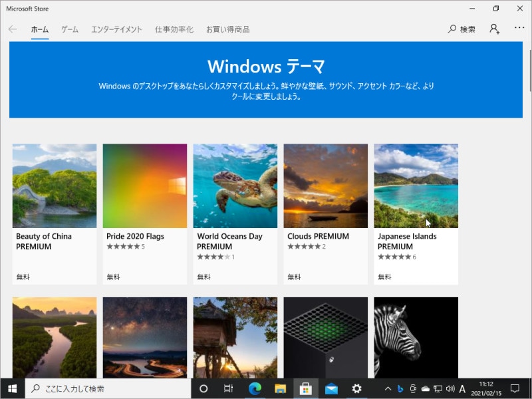Open the 仕事効率化 category
The width and height of the screenshot is (532, 399).
coord(173,29)
